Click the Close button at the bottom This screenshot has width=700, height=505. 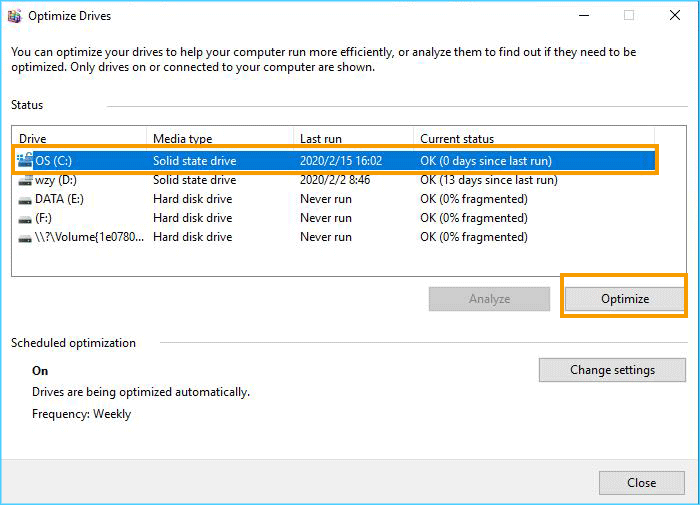pyautogui.click(x=641, y=482)
